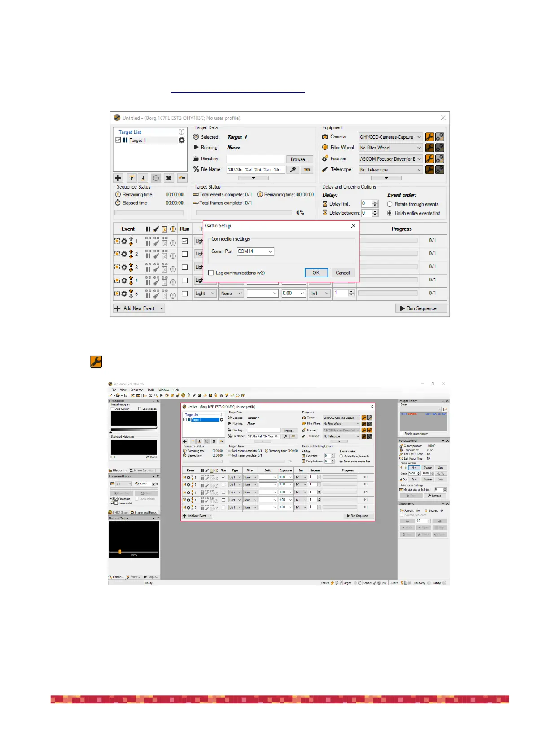Screen dimensions: 534x756
Task: Open the File menu
Action: point(114,390)
